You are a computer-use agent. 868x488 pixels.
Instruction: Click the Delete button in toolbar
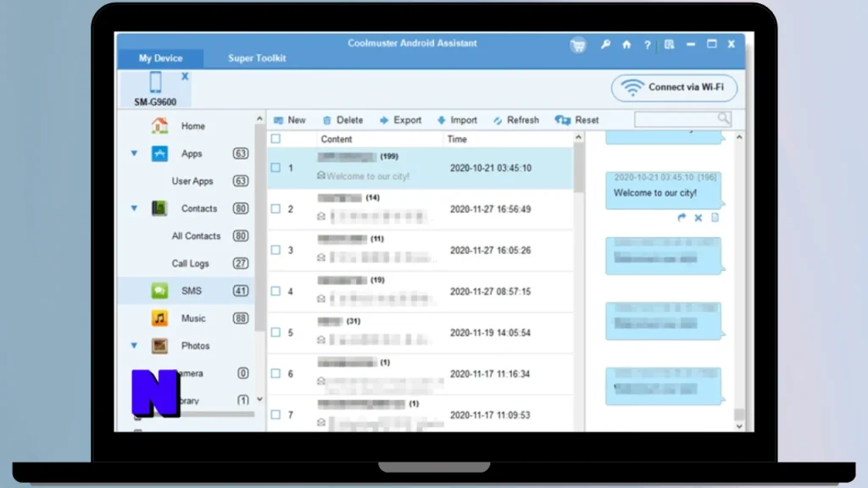point(342,120)
